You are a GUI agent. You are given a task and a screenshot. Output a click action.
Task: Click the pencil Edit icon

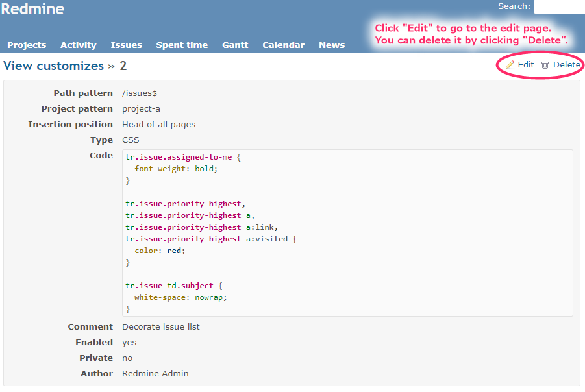coord(510,65)
